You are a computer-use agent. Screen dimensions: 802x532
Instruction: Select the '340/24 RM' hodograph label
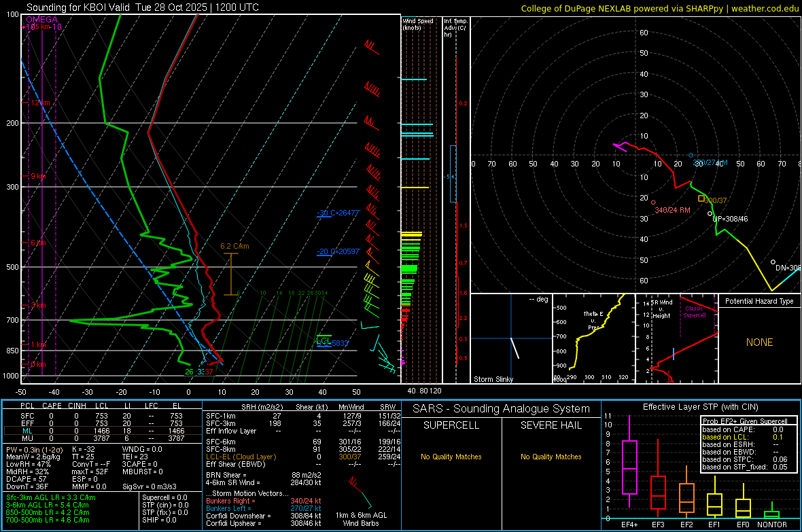(672, 210)
